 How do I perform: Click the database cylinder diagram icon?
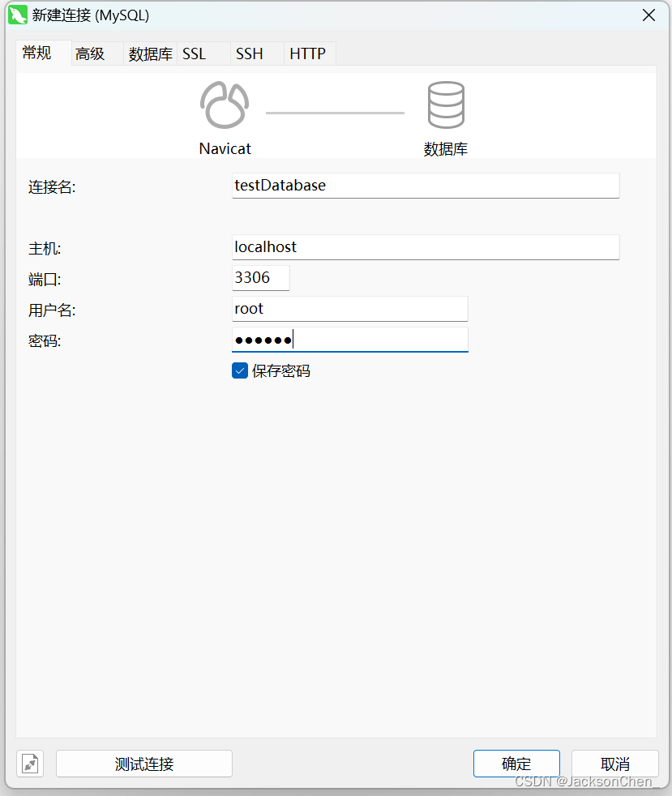coord(446,105)
